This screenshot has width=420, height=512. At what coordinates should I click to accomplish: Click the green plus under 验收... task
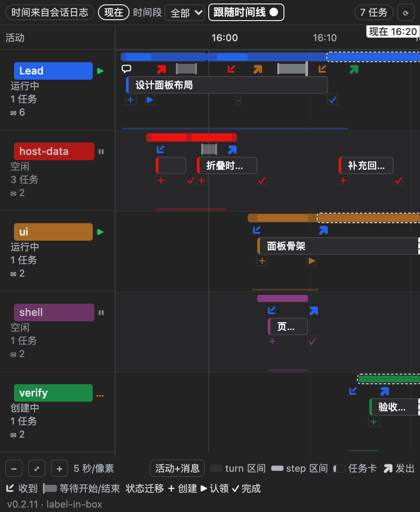374,422
